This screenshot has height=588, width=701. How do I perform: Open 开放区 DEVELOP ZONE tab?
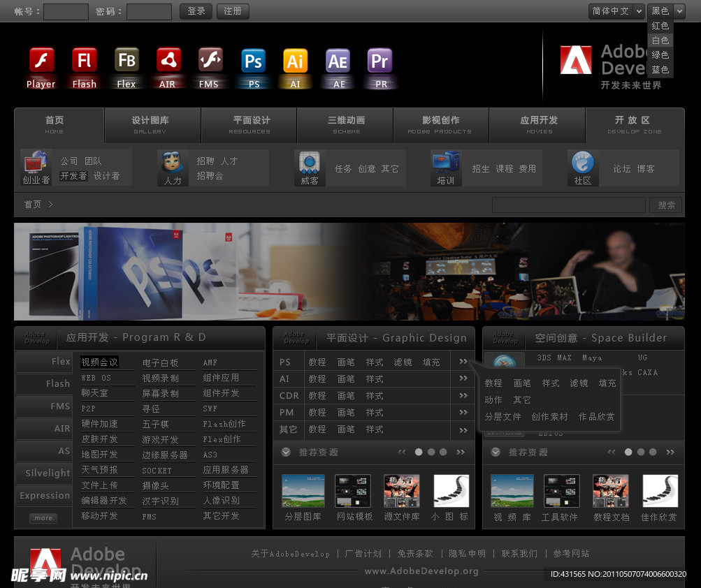635,125
